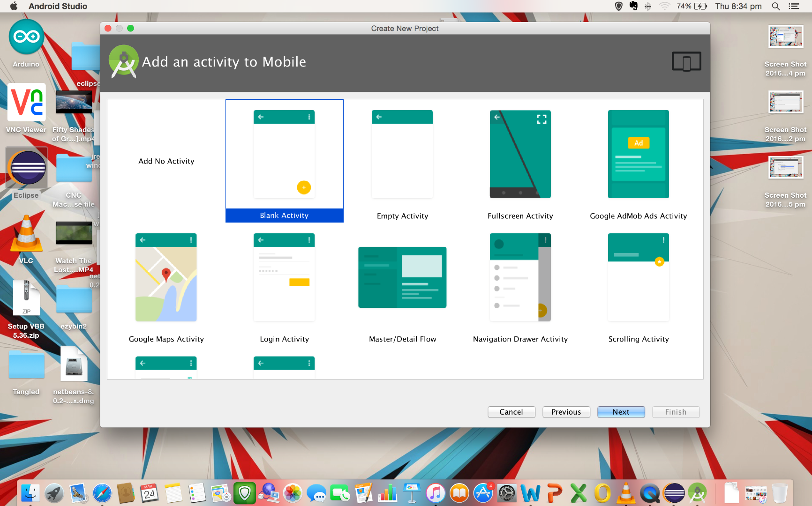Open the Android Studio menu in menu bar
812x506 pixels.
point(58,6)
